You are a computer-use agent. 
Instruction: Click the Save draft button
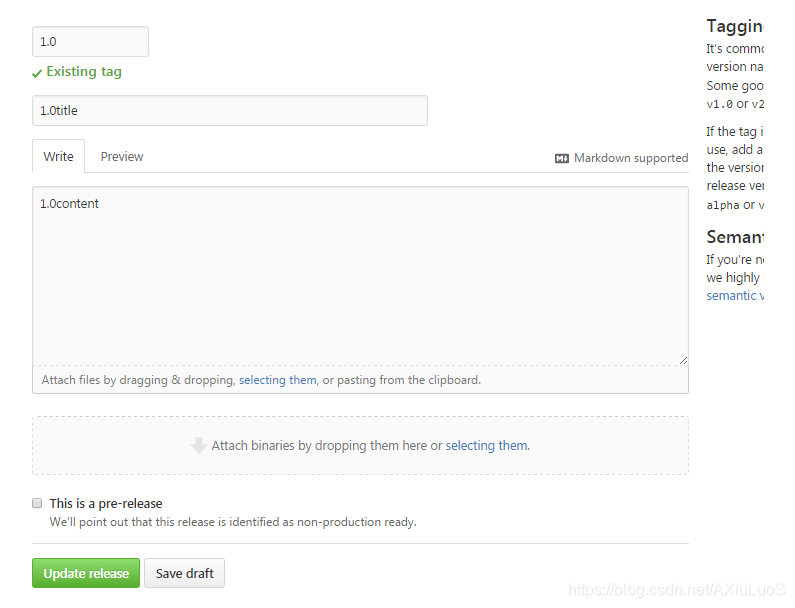point(185,573)
